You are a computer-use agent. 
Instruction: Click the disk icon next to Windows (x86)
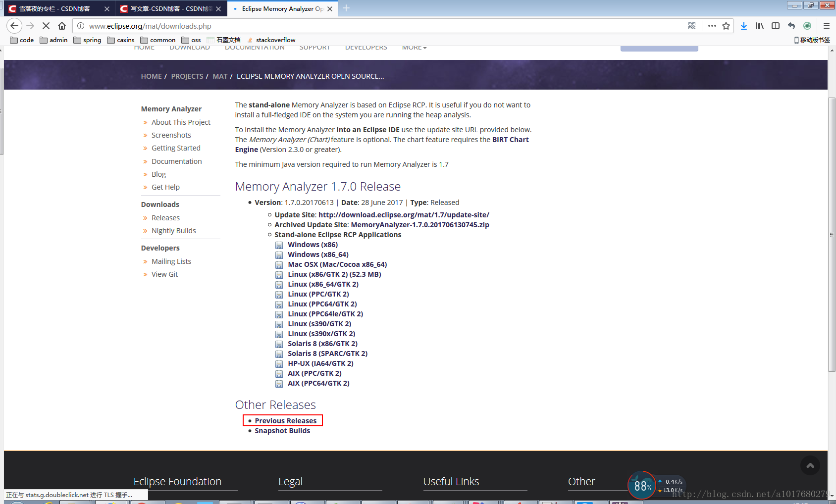pyautogui.click(x=279, y=245)
